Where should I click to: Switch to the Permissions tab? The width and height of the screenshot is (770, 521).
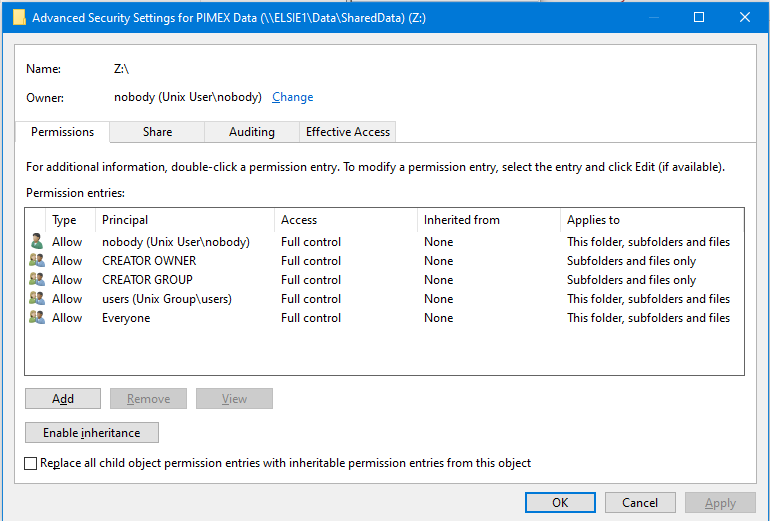tap(62, 132)
